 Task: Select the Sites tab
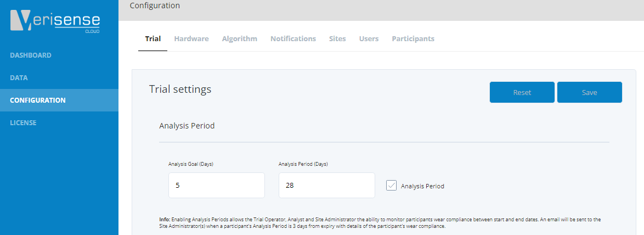click(337, 38)
